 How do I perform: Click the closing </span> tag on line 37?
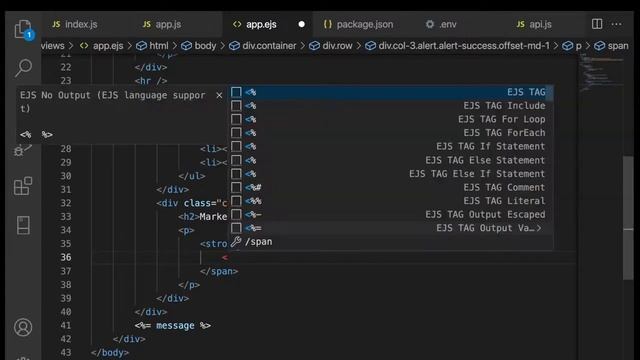point(219,271)
